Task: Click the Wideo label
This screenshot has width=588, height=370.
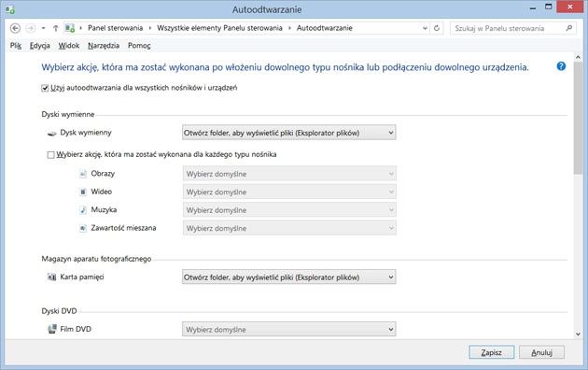Action: [x=101, y=192]
